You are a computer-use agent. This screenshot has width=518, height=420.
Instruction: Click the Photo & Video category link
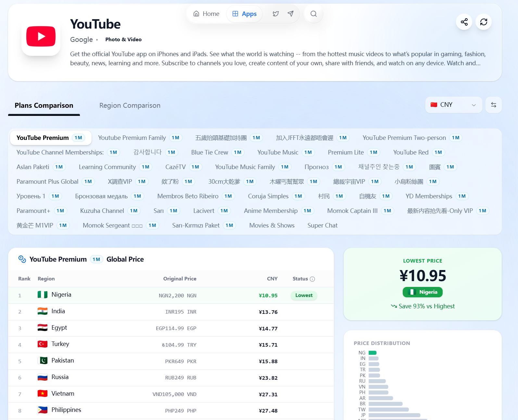pyautogui.click(x=123, y=39)
